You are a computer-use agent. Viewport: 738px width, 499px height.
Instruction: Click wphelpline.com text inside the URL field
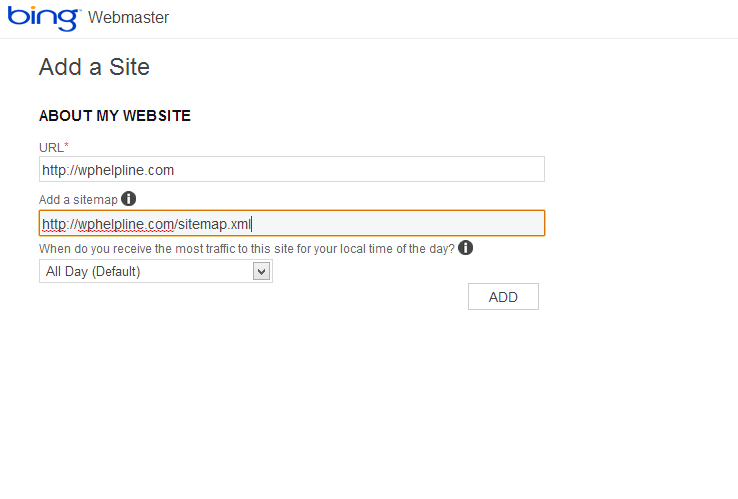(126, 170)
